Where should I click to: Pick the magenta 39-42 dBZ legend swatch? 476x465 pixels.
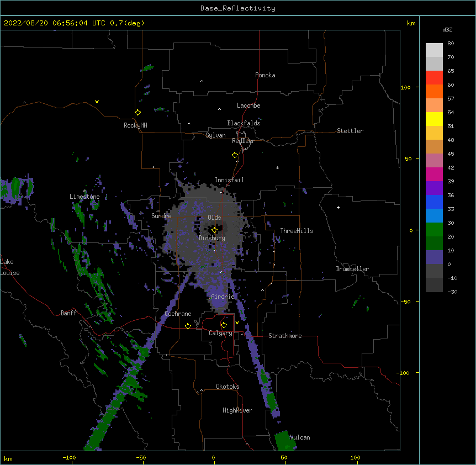click(x=434, y=174)
